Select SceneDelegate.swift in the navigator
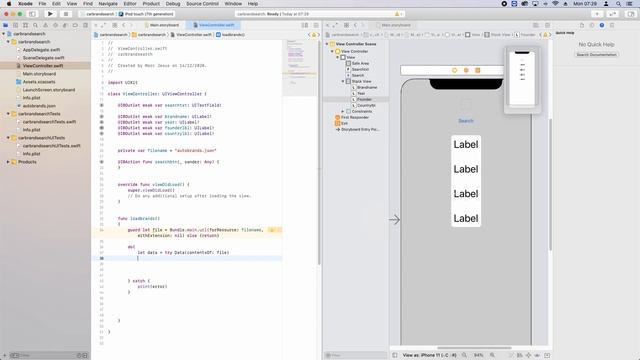 [x=43, y=58]
